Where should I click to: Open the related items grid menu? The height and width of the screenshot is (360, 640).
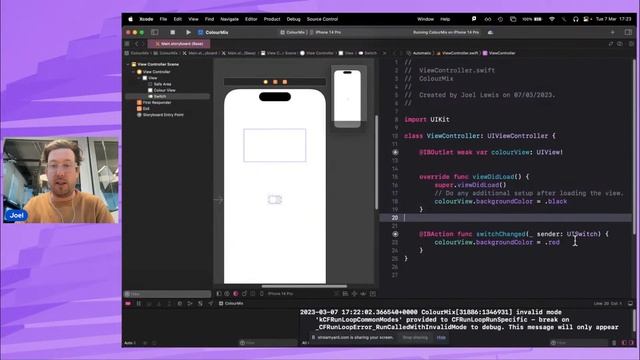127,44
